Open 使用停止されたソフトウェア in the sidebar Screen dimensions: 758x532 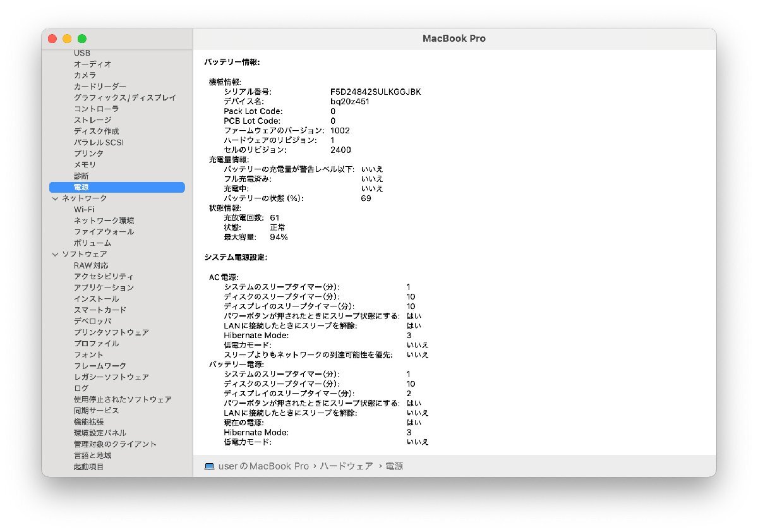(123, 399)
